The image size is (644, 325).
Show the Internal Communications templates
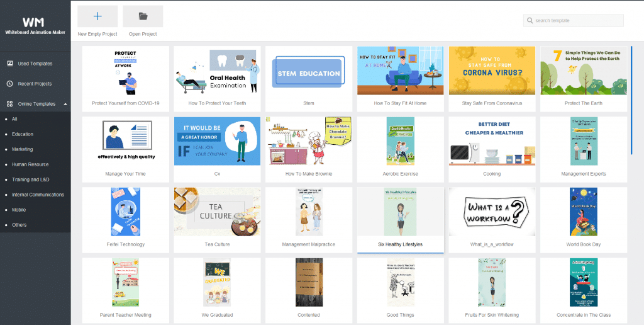click(38, 195)
